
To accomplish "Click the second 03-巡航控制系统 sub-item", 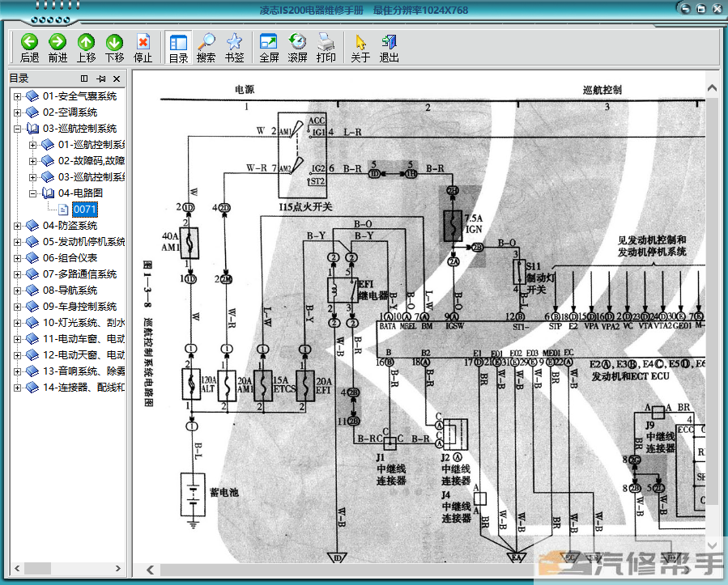I will coord(92,177).
